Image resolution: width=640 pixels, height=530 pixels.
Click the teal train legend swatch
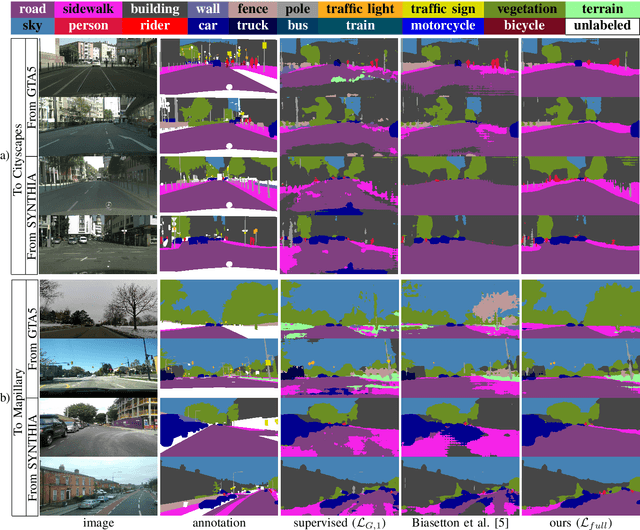[x=360, y=26]
